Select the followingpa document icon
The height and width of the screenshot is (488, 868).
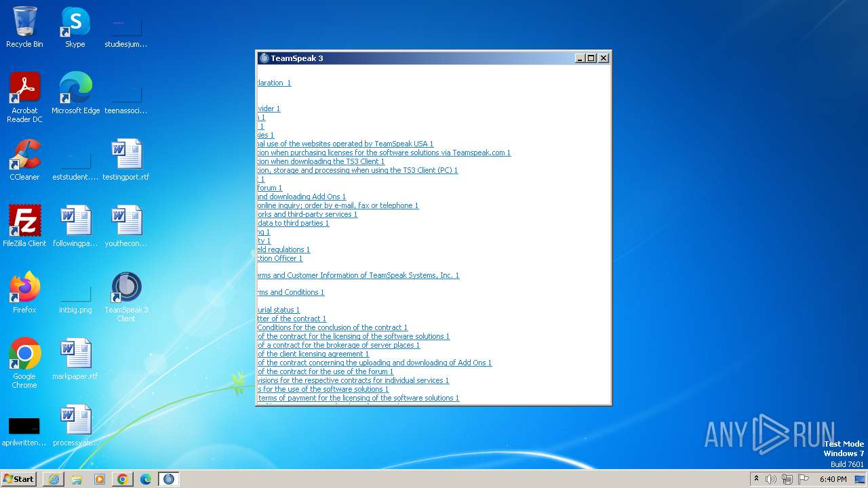75,226
